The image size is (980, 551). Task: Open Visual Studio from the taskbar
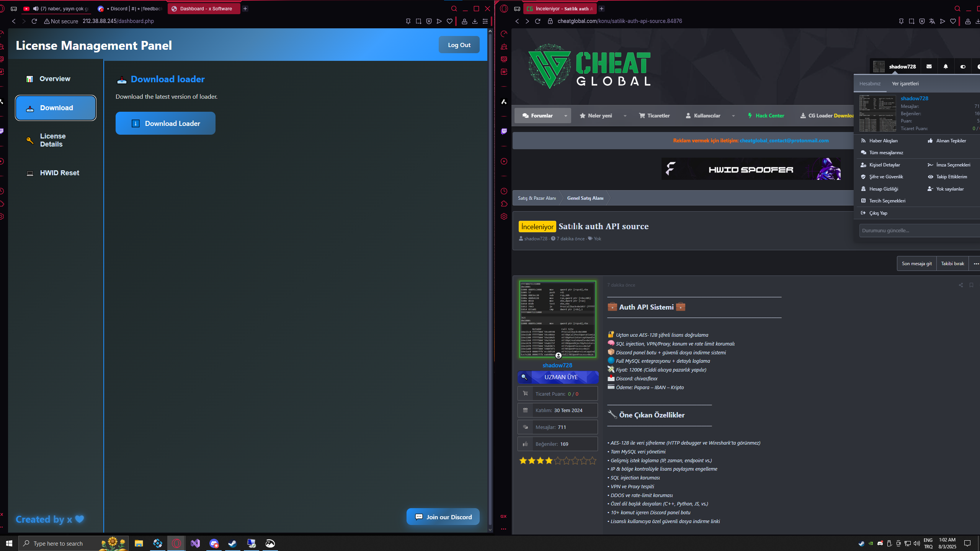click(195, 543)
